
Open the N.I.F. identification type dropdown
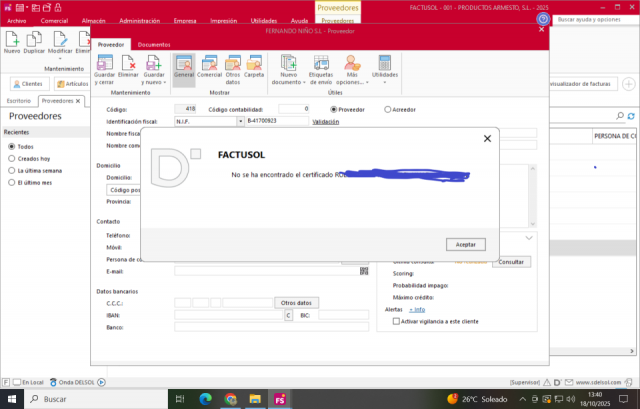tap(240, 121)
